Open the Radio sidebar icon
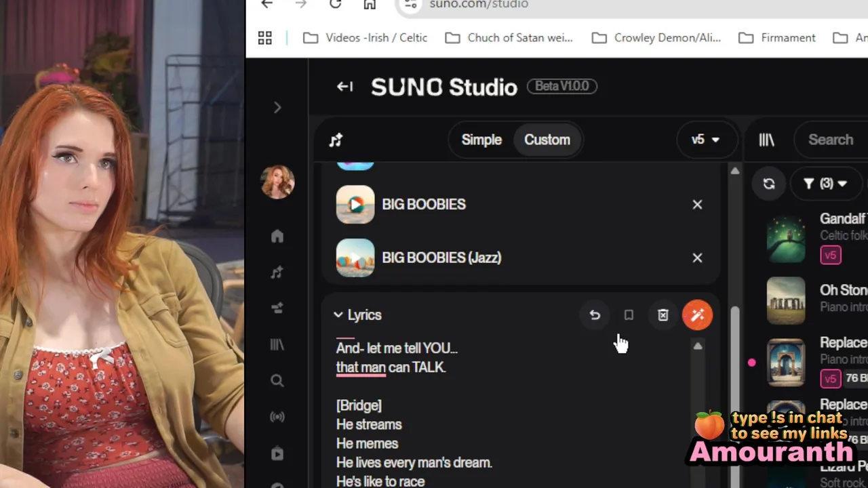 (x=277, y=417)
